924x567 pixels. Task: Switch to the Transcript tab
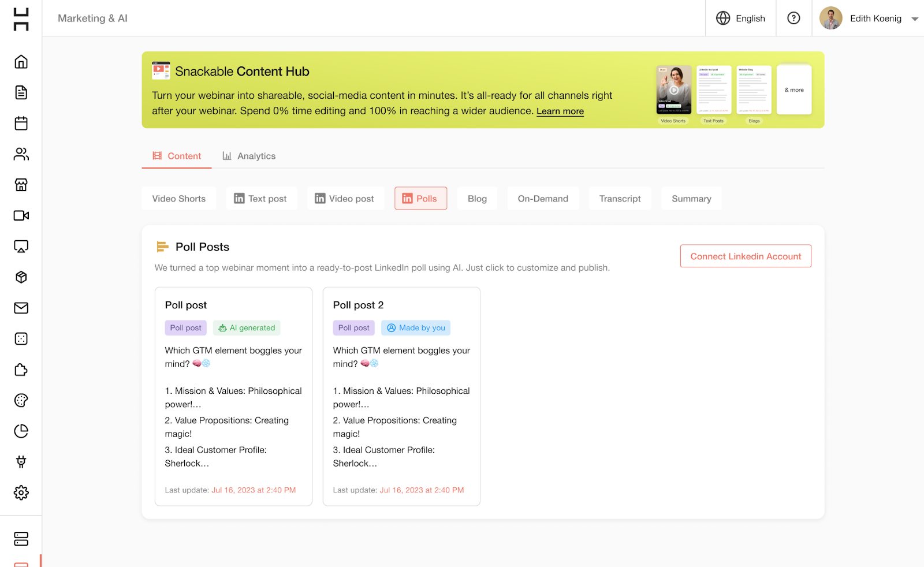click(x=620, y=199)
